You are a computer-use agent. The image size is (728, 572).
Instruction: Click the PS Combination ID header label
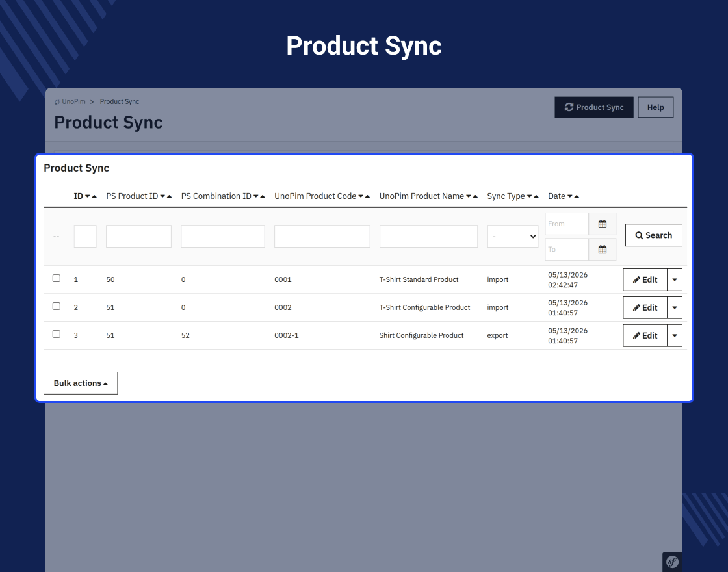point(216,196)
